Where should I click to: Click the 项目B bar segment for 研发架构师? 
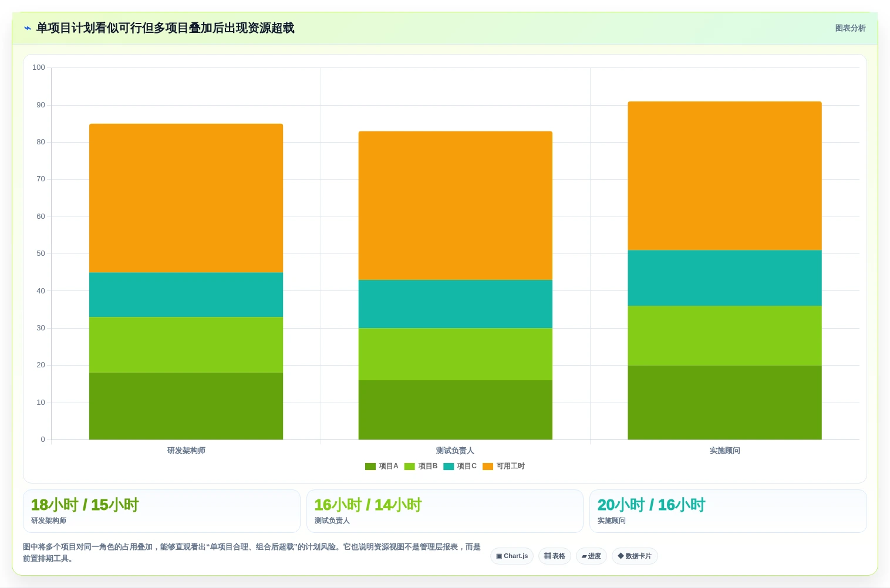pyautogui.click(x=186, y=345)
